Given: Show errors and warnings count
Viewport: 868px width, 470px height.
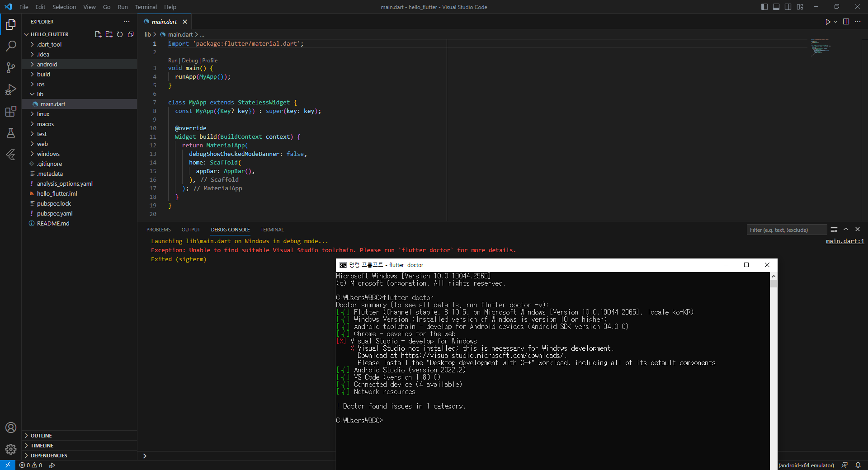Looking at the screenshot, I should click(31, 465).
